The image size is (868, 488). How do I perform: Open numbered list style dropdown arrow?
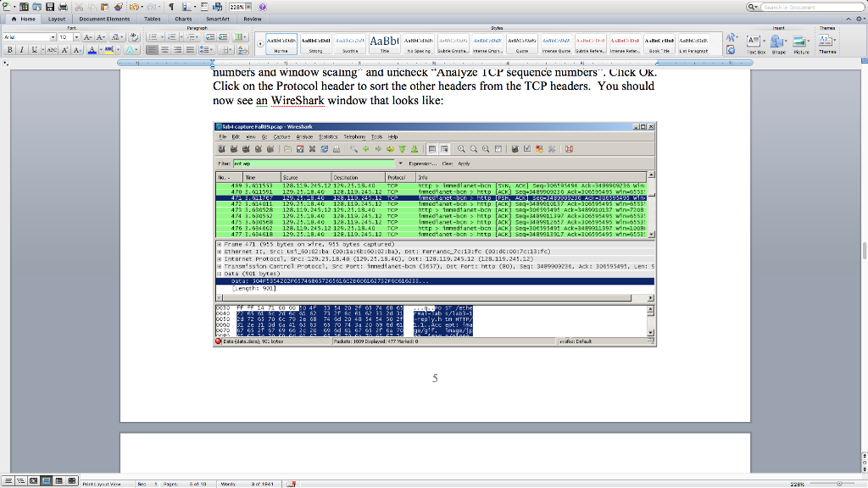(x=181, y=37)
